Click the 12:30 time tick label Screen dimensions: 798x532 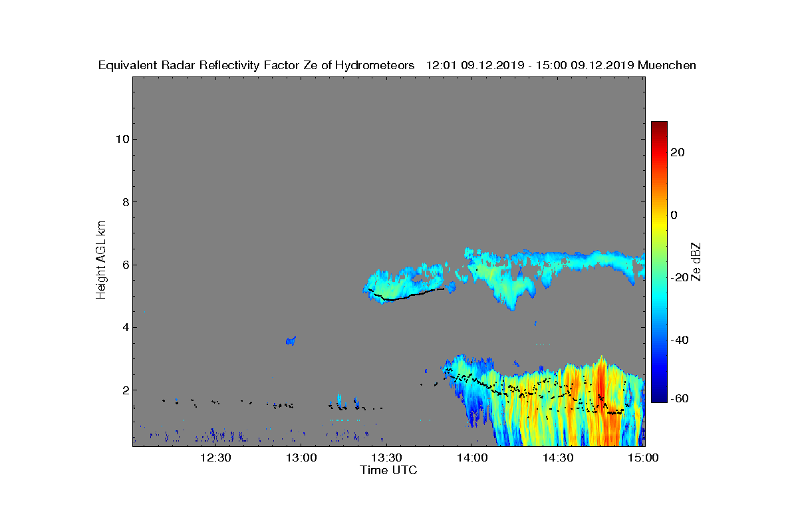215,458
